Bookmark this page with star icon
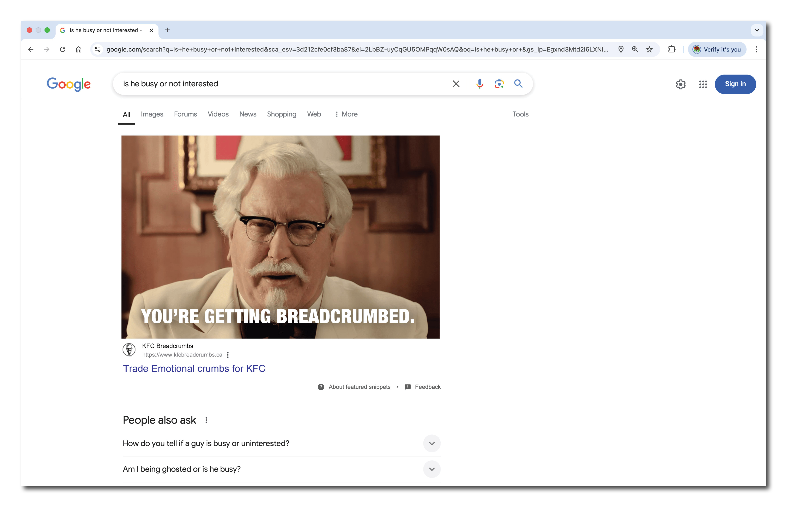 pos(649,50)
